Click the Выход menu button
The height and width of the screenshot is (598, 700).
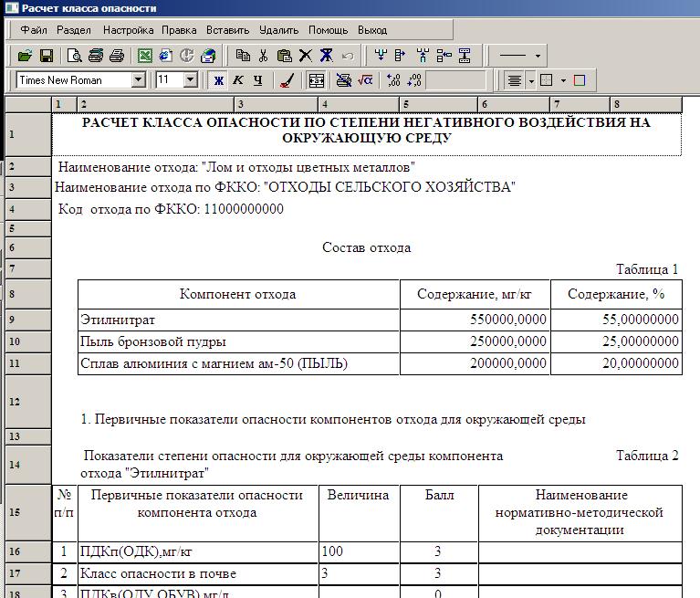point(372,30)
